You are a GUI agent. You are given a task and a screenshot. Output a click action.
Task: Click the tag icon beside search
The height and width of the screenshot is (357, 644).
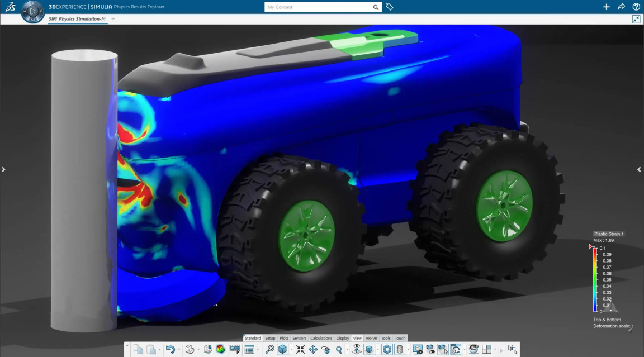pyautogui.click(x=390, y=7)
